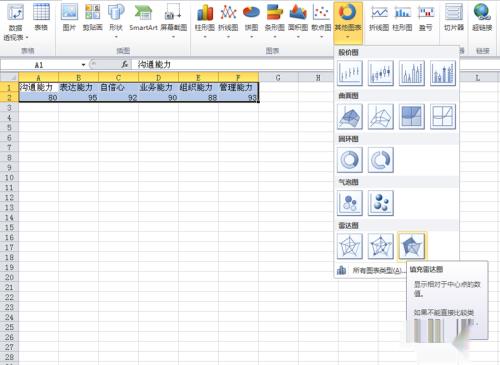Click cell F1 containing 管理能力
This screenshot has width=500, height=365.
click(238, 87)
